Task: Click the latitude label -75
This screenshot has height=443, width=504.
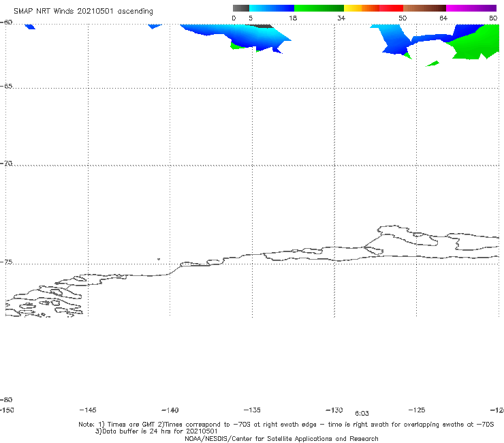Action: [6, 262]
